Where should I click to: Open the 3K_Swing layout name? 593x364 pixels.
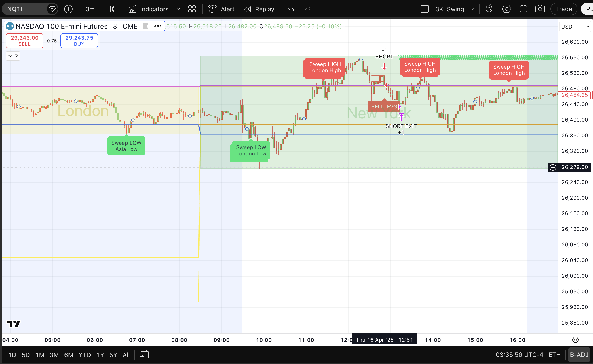[x=450, y=9]
